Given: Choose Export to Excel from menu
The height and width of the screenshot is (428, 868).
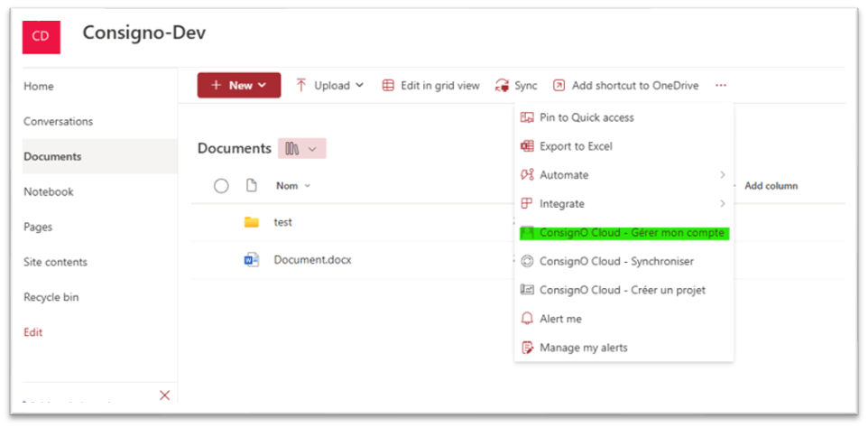Looking at the screenshot, I should tap(623, 146).
